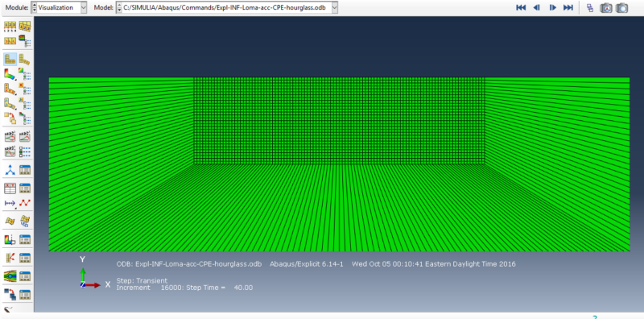The image size is (644, 319).
Task: Select the stream contour tool
Action: (10, 275)
